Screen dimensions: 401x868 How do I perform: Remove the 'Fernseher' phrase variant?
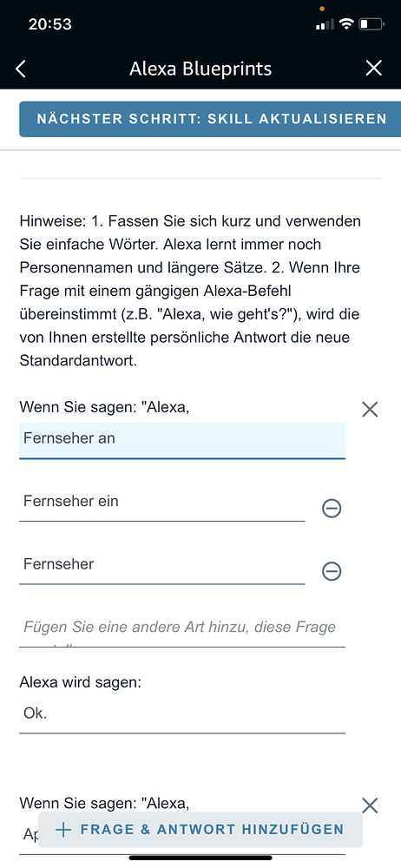(332, 571)
